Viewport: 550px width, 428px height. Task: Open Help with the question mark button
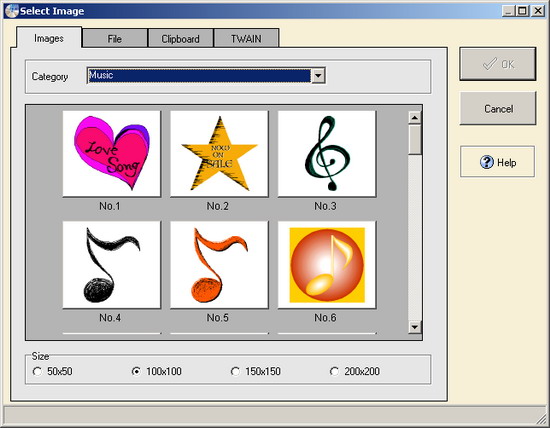(x=497, y=162)
